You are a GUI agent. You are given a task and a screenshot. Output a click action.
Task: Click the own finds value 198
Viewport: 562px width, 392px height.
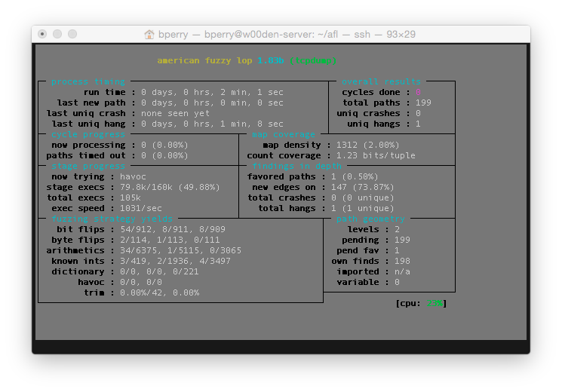point(402,262)
